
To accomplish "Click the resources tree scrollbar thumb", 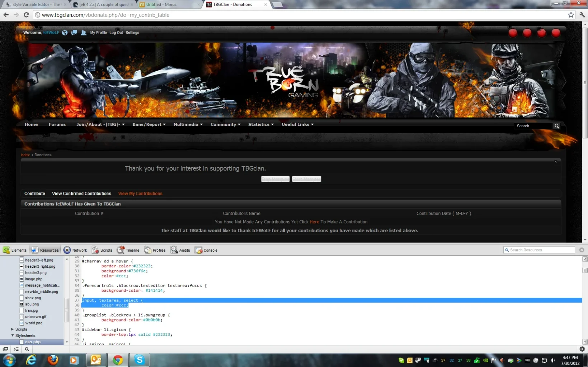I will click(x=66, y=310).
